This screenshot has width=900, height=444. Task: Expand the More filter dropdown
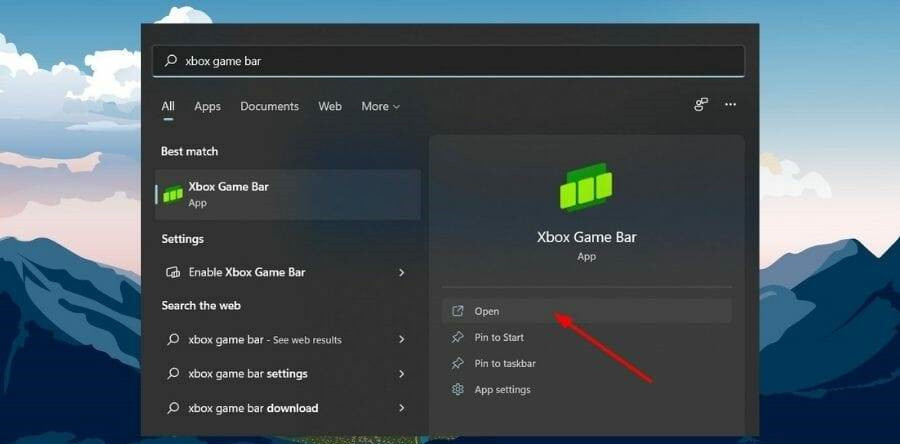380,107
